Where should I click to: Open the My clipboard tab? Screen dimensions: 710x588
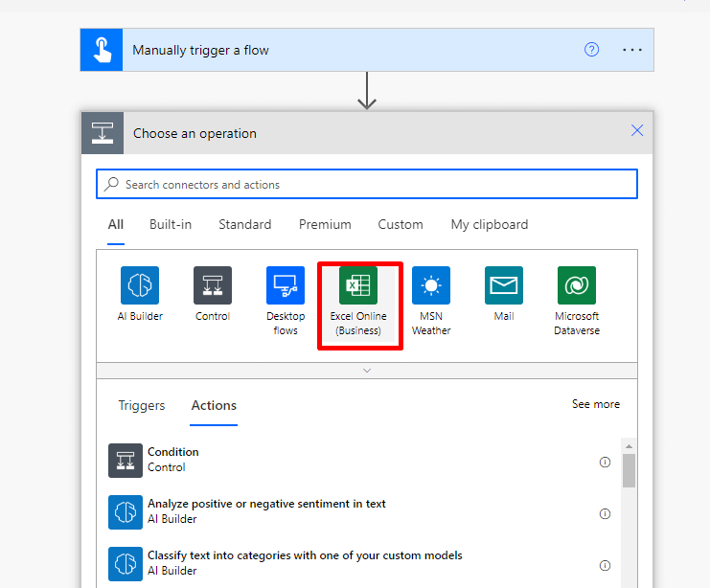[490, 224]
